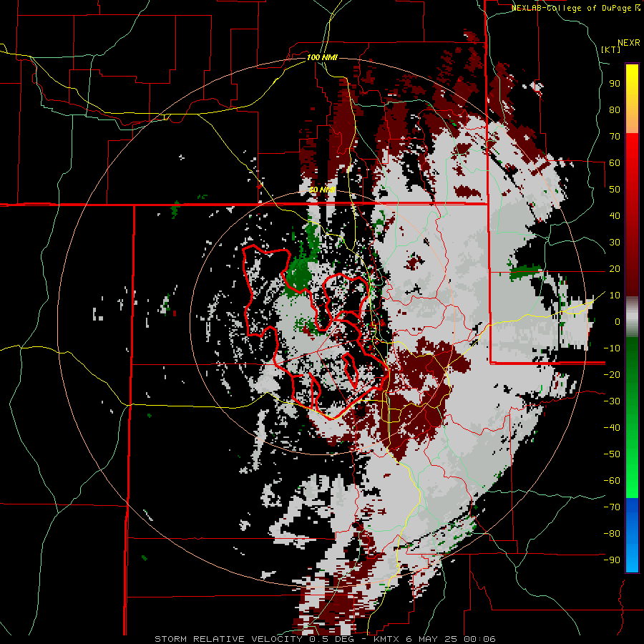This screenshot has height=644, width=644.
Task: Click the [KT] units label
Action: click(x=611, y=49)
